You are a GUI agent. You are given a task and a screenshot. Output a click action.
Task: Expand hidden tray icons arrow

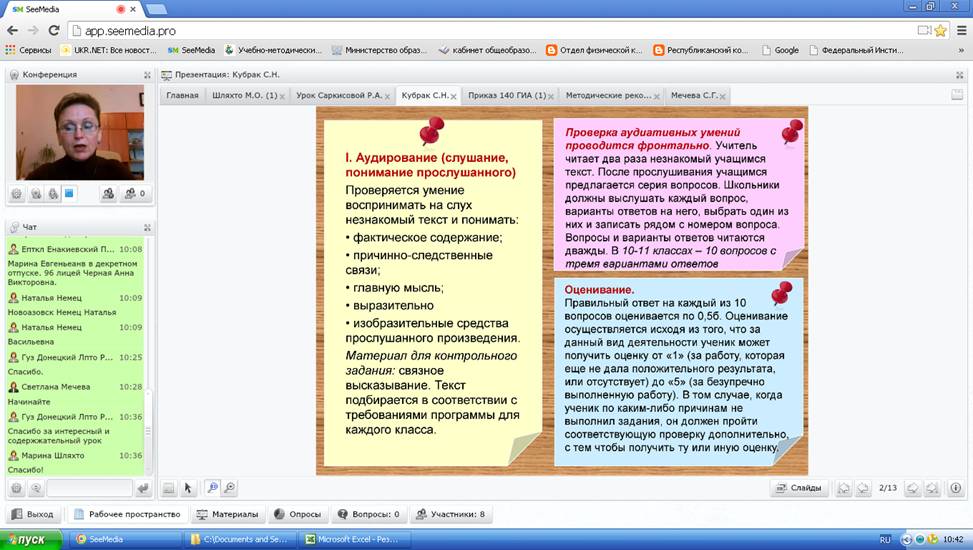pos(907,539)
